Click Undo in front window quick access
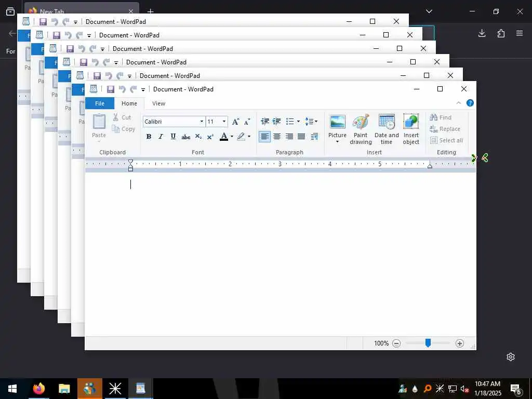Screen dimensions: 532x399 (x=122, y=89)
